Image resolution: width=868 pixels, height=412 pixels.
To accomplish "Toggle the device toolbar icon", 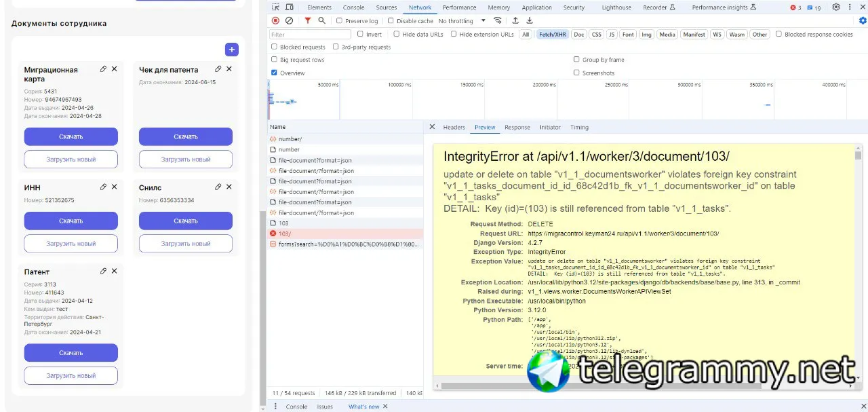I will pyautogui.click(x=290, y=7).
